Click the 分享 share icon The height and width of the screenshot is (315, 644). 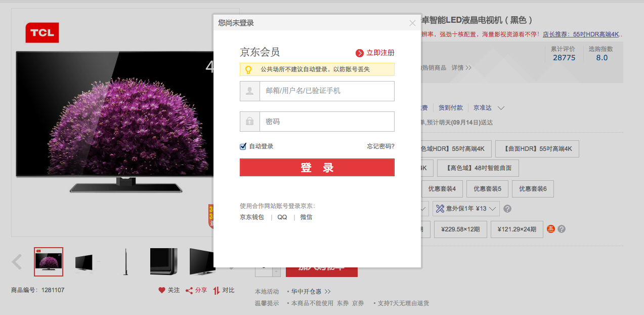click(x=189, y=290)
